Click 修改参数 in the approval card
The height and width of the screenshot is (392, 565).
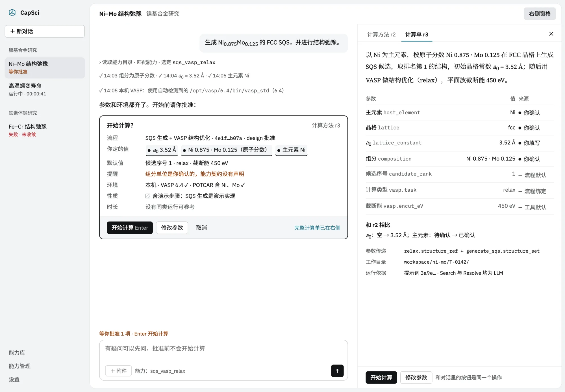click(x=172, y=228)
